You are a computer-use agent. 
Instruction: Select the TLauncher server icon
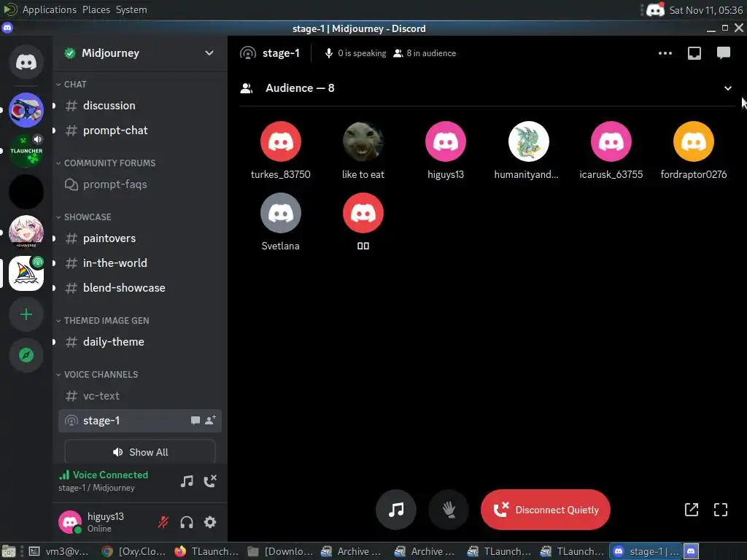click(x=26, y=151)
